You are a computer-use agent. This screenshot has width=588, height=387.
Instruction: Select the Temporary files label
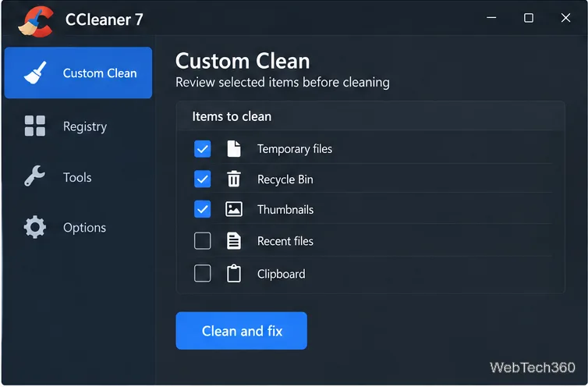295,149
